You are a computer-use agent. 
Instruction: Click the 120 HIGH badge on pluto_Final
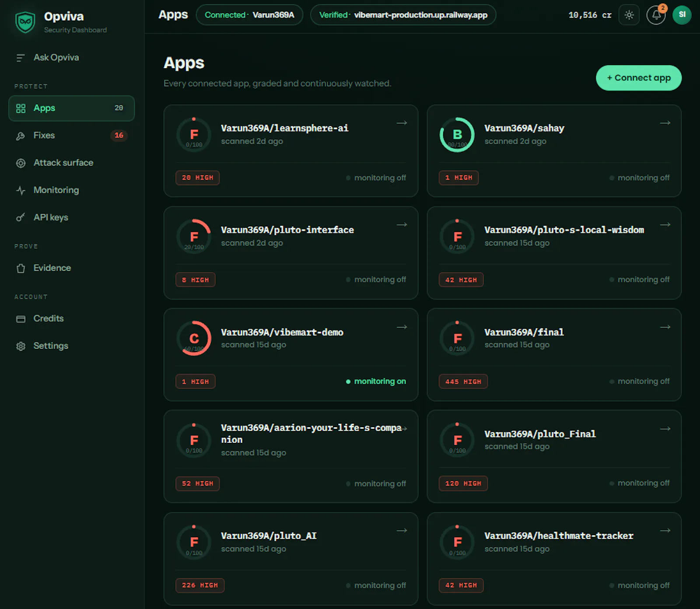[x=463, y=484]
